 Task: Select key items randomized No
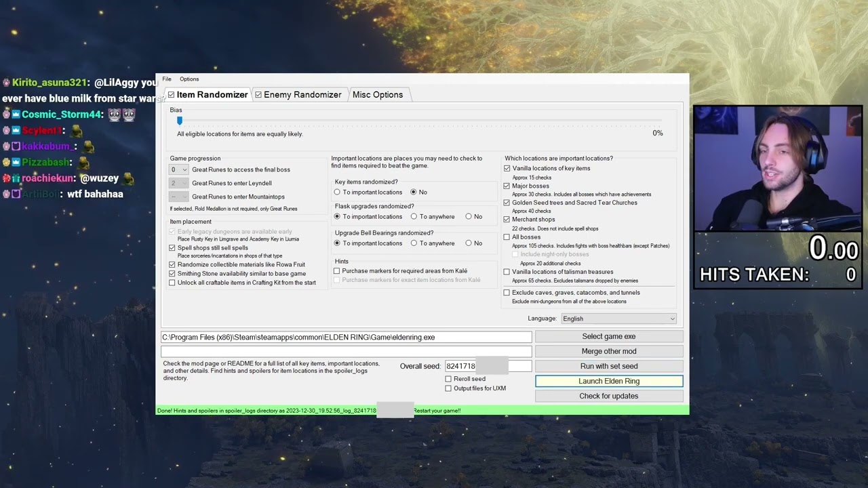[414, 192]
